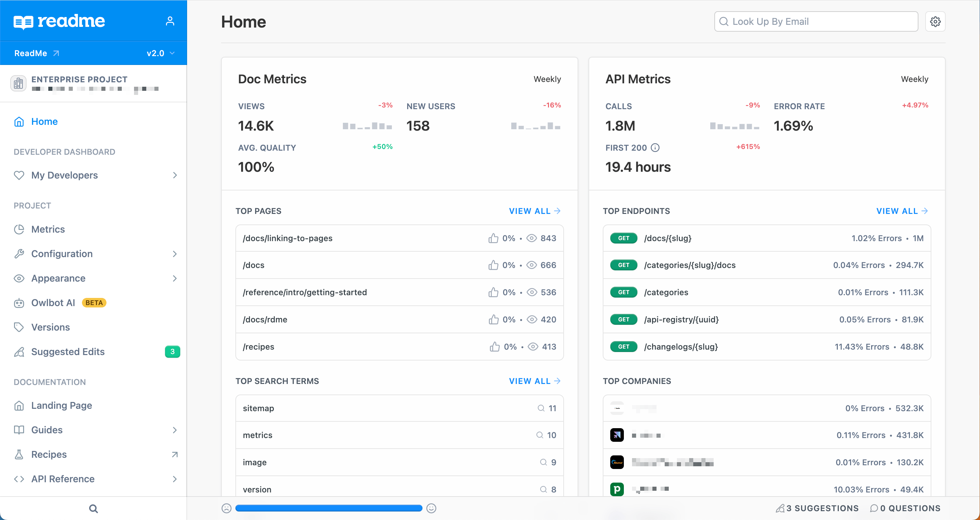Click the Configuration wrench icon
This screenshot has height=520, width=980.
19,253
